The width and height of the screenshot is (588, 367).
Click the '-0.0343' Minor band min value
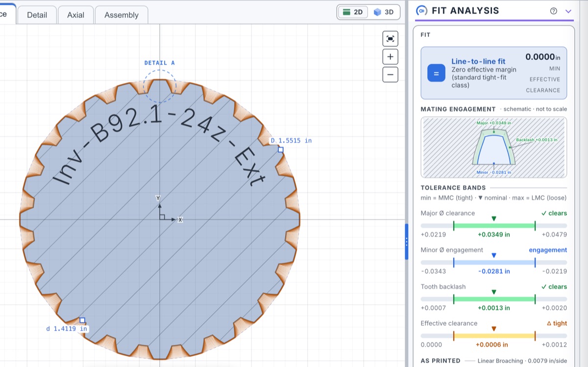[433, 271]
